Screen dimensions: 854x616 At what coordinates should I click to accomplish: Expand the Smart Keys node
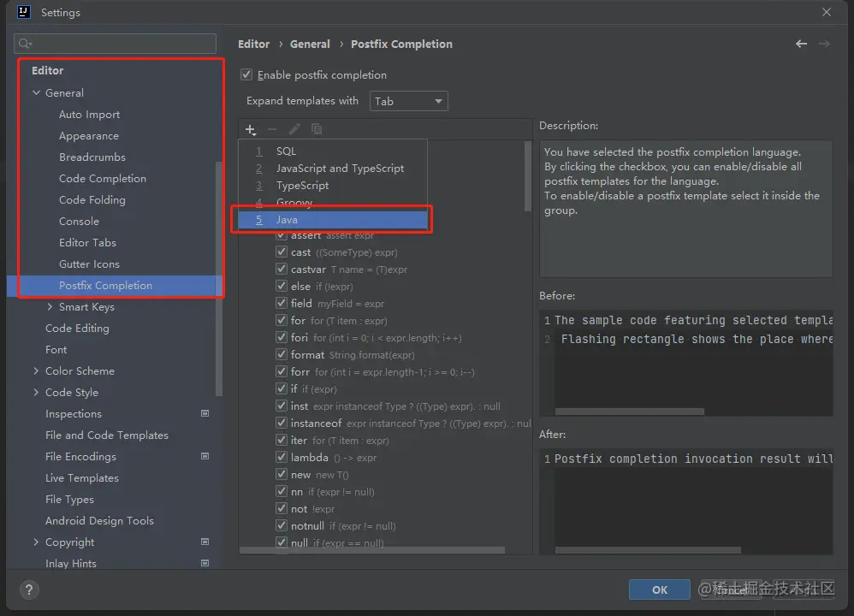coord(50,306)
